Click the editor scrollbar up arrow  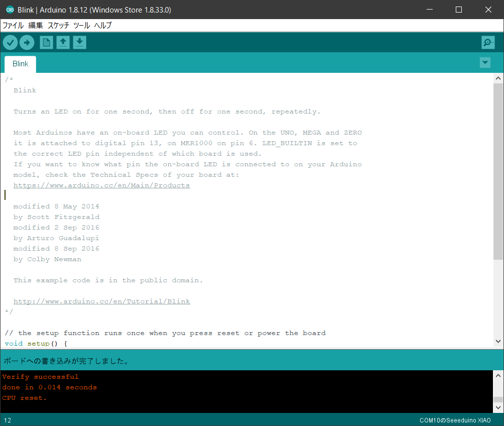pos(498,78)
